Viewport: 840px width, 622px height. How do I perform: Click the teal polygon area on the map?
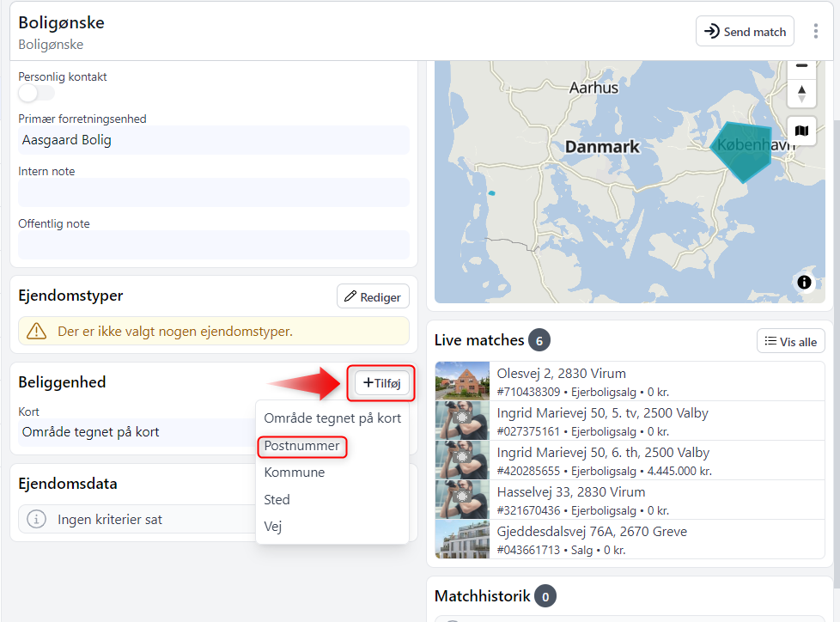coord(743,151)
